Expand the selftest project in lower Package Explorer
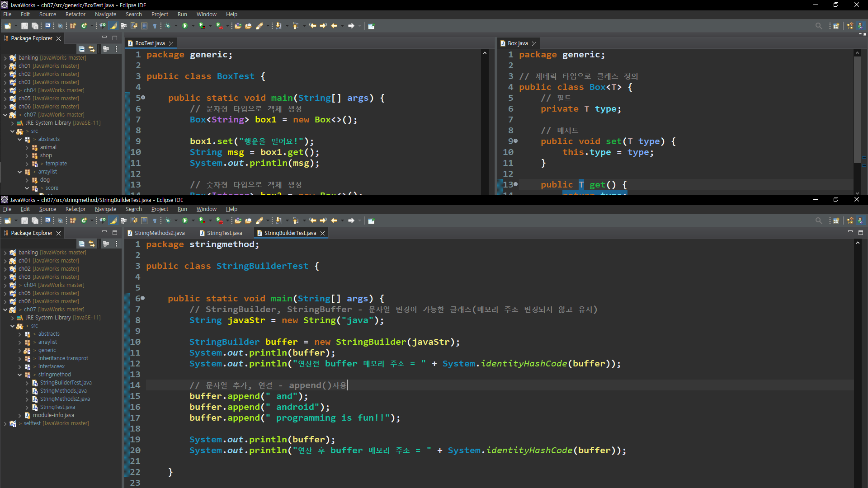Screen dimensions: 868x488 pos(5,423)
